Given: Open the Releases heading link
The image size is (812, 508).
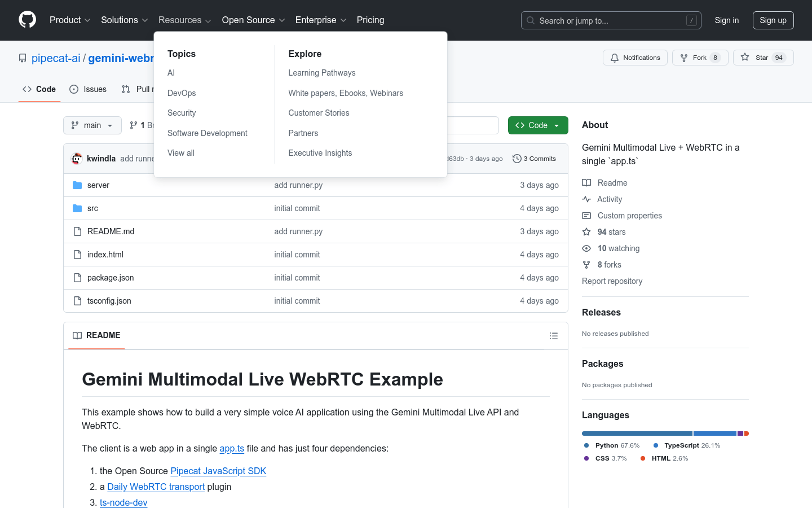Looking at the screenshot, I should 601,312.
